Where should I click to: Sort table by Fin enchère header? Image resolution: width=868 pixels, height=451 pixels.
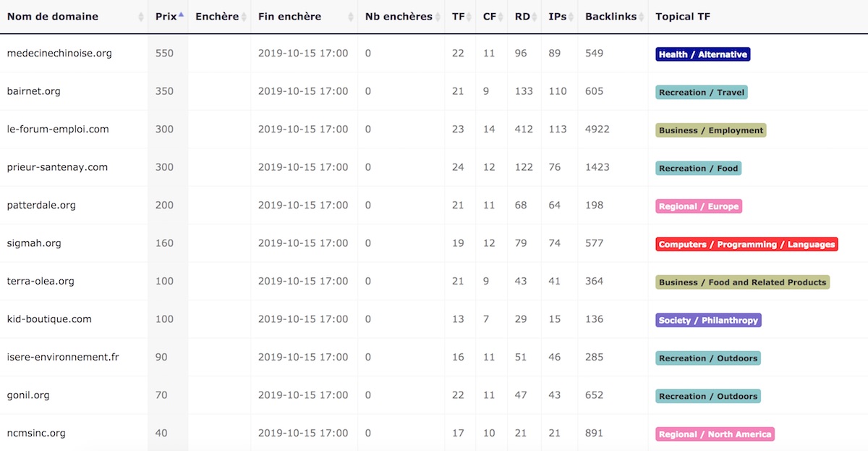point(289,17)
